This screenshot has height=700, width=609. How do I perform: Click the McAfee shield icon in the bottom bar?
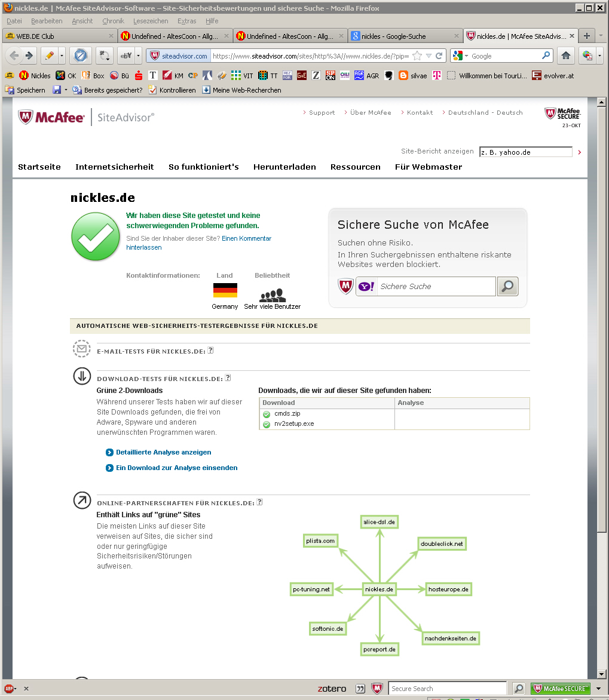377,689
